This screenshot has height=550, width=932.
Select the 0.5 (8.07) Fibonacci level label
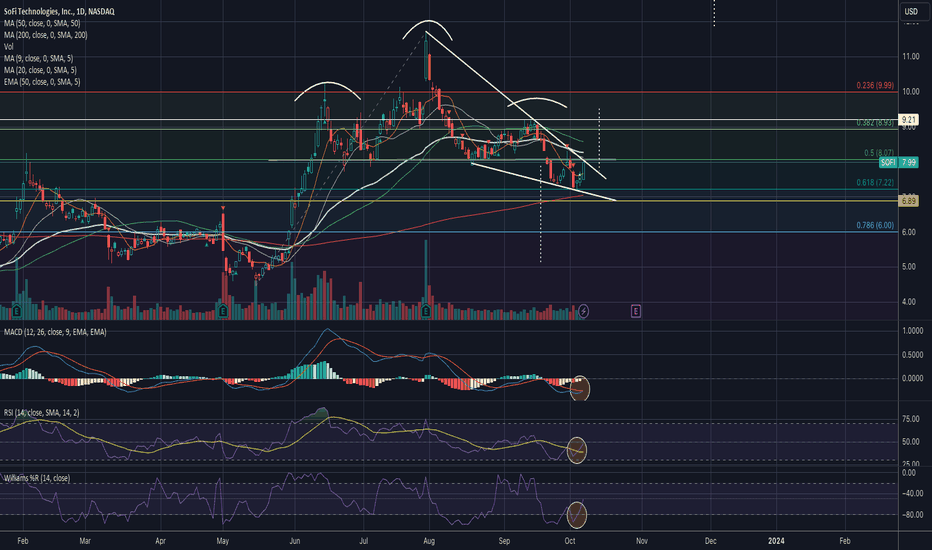coord(879,153)
